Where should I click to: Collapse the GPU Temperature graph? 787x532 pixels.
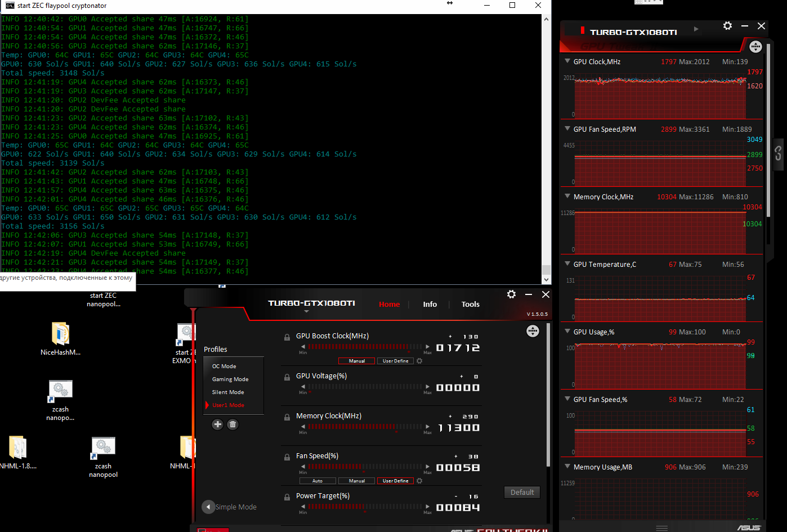click(567, 264)
